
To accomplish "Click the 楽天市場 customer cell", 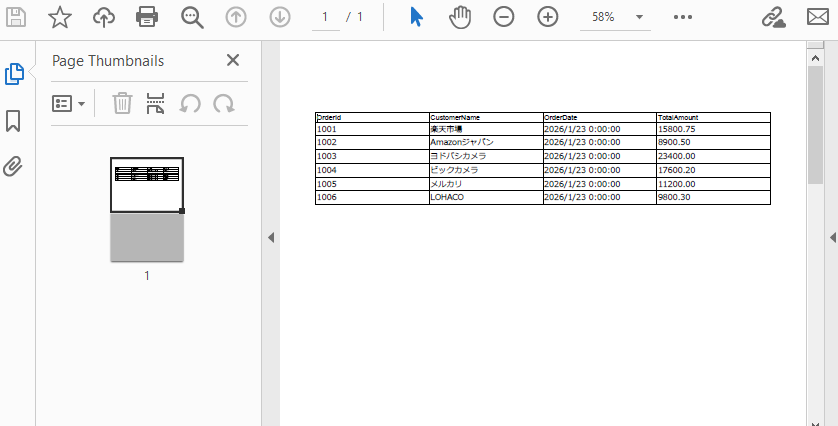I will [486, 129].
